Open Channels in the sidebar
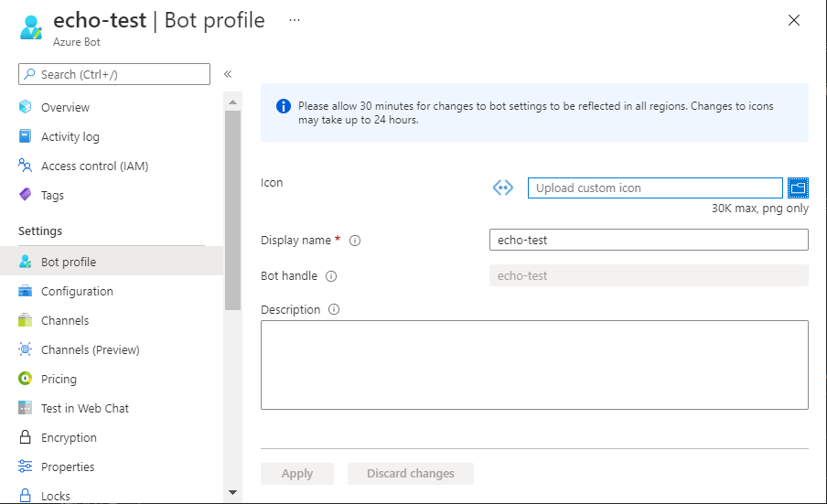The width and height of the screenshot is (827, 504). pyautogui.click(x=65, y=320)
